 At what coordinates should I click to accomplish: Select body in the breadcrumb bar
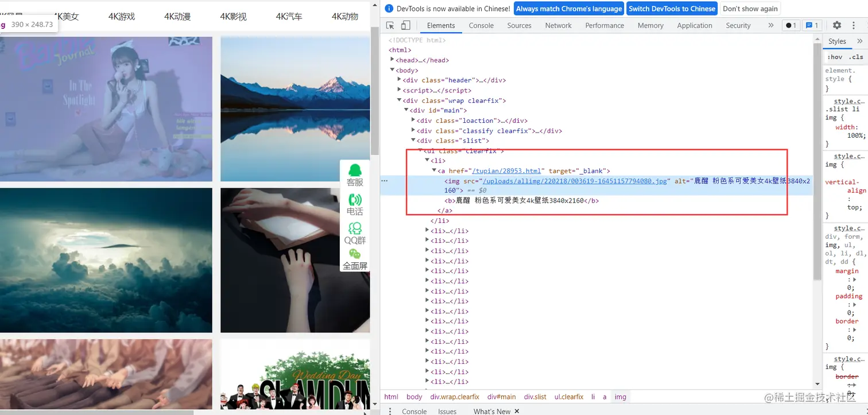[414, 397]
